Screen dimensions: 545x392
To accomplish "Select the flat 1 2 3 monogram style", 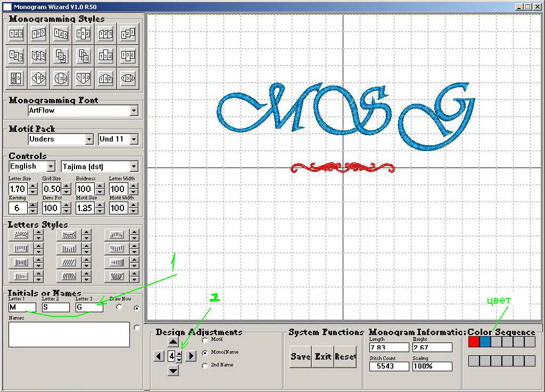I will click(x=16, y=34).
